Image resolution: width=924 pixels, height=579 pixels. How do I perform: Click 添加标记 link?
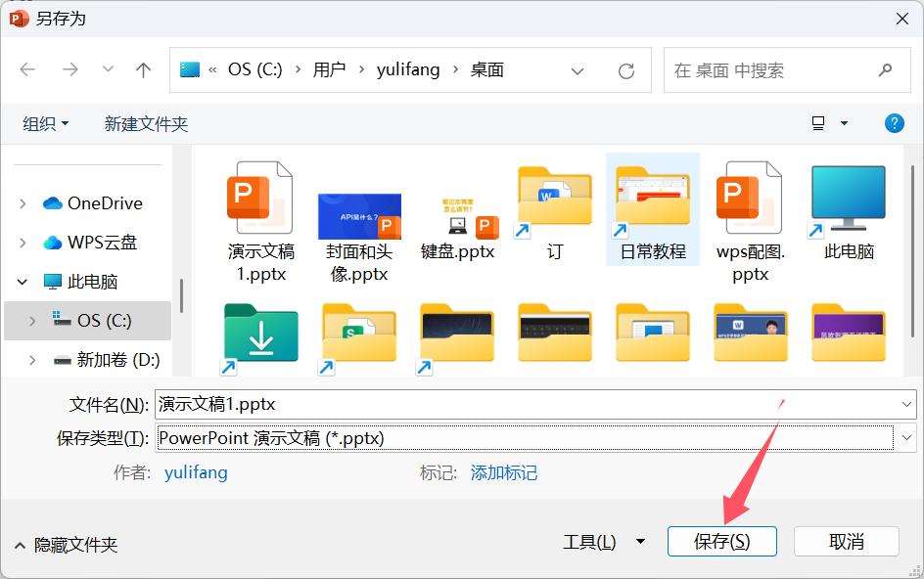[x=504, y=472]
